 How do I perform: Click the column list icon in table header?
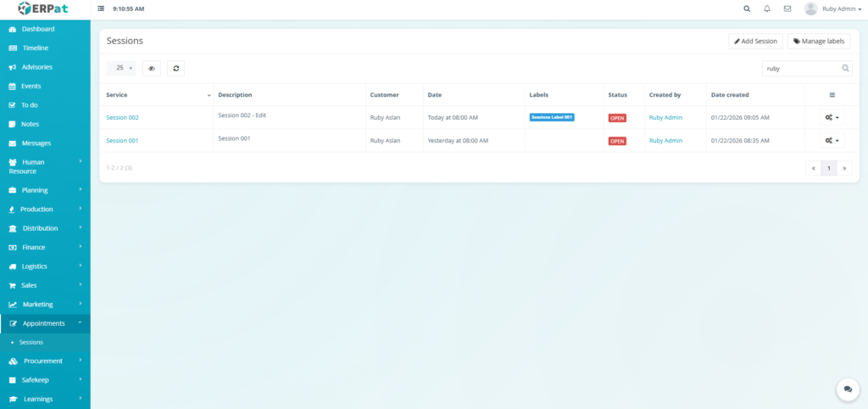click(832, 95)
